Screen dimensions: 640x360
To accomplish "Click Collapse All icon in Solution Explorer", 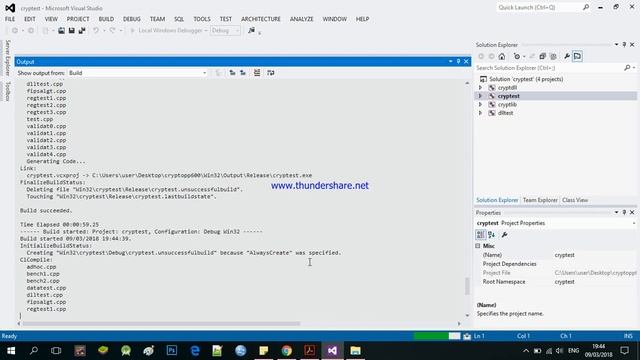I will [x=542, y=56].
